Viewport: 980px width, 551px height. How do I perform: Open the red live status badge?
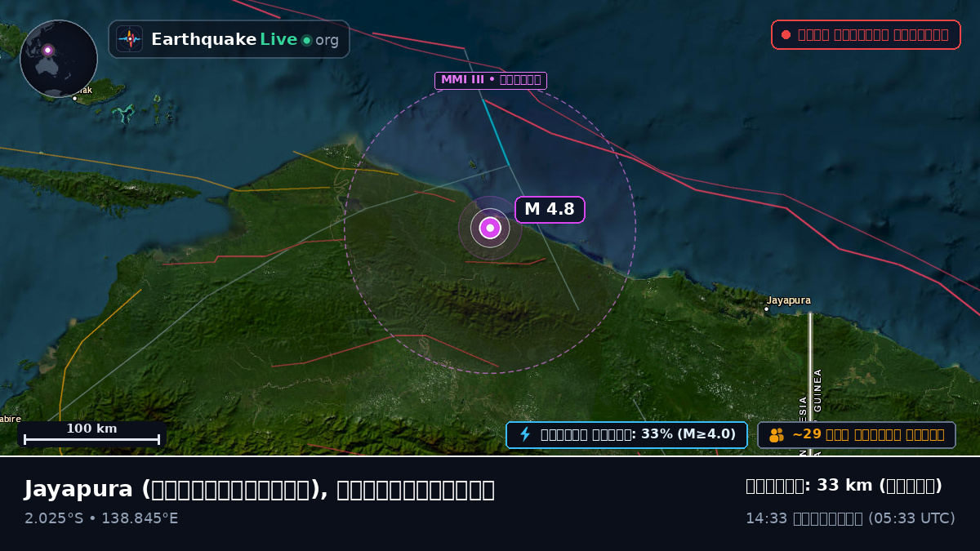click(866, 35)
